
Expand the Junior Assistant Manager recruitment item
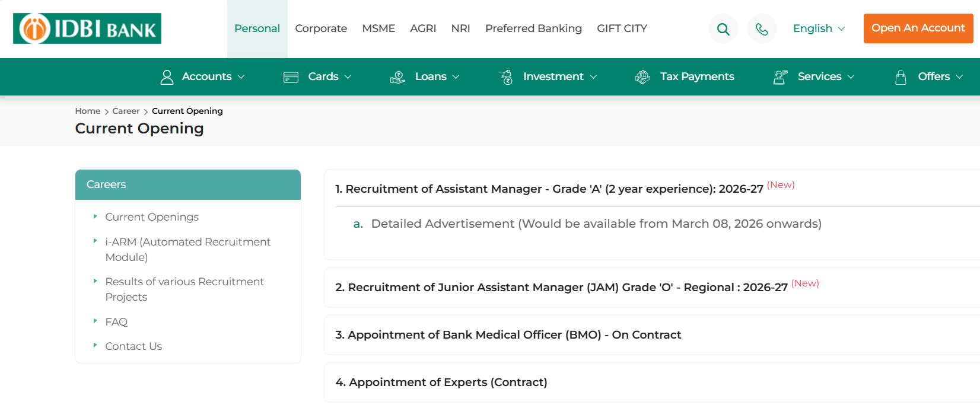(x=561, y=288)
